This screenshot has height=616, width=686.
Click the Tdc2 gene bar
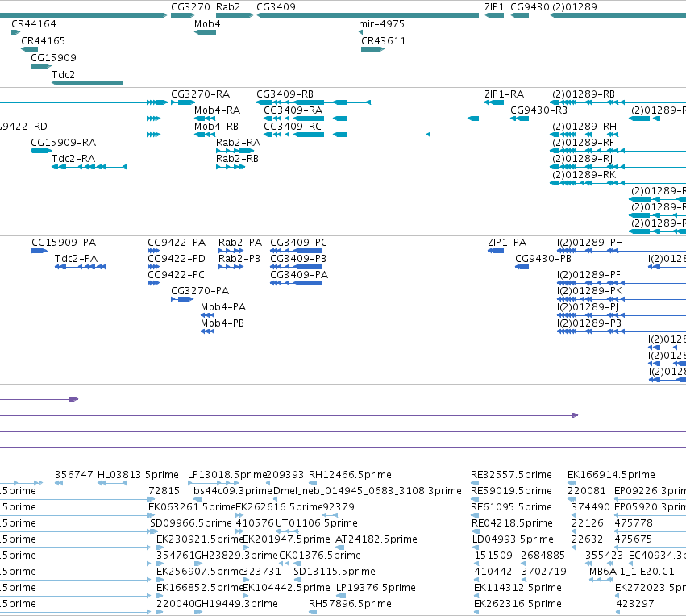pyautogui.click(x=88, y=83)
